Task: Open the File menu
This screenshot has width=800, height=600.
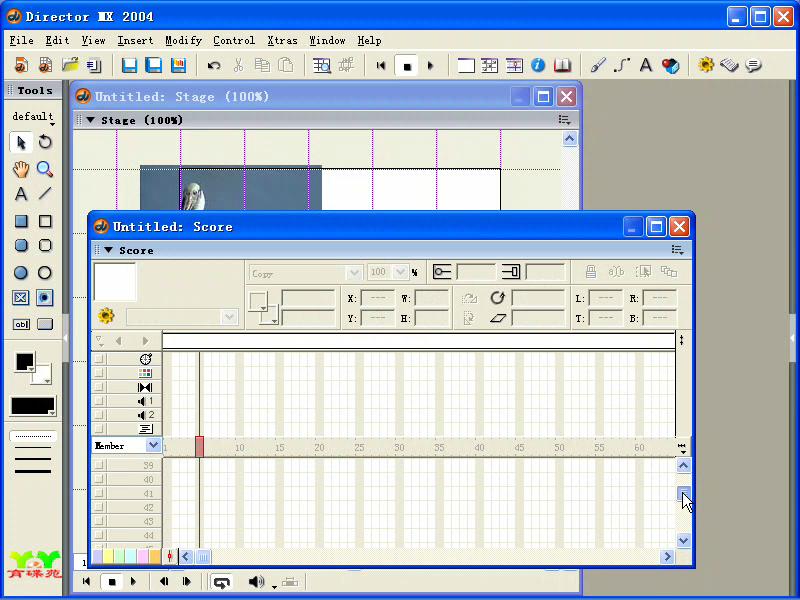Action: click(x=21, y=40)
